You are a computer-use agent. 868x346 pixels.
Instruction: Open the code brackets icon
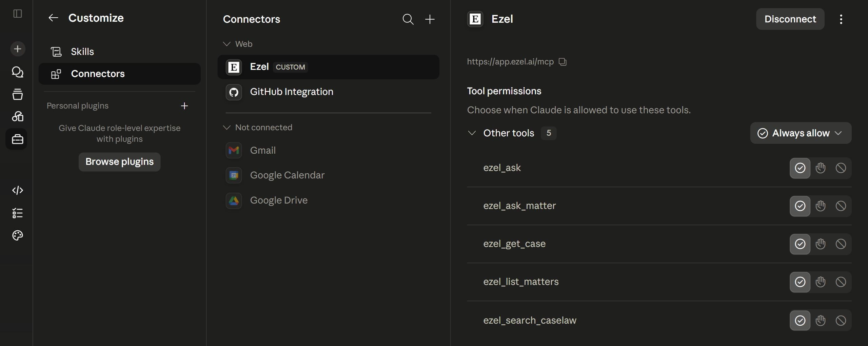pyautogui.click(x=18, y=190)
